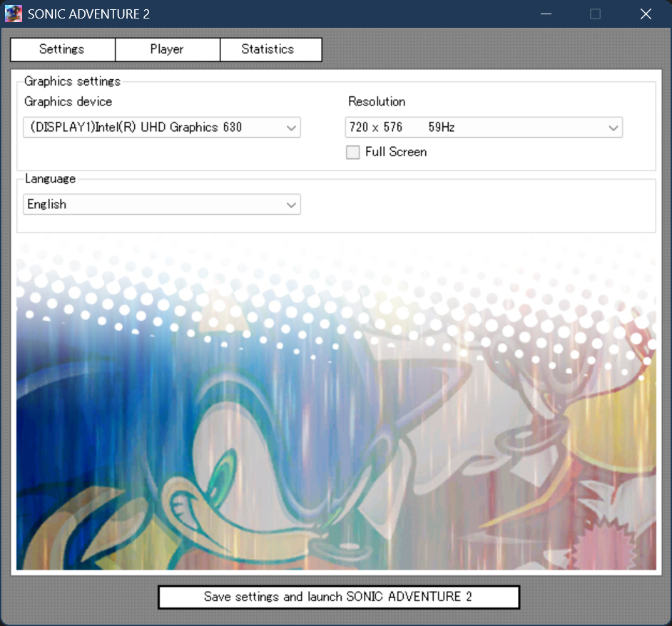The width and height of the screenshot is (672, 626).
Task: Click the chevron arrow on Resolution dropdown
Action: (613, 128)
